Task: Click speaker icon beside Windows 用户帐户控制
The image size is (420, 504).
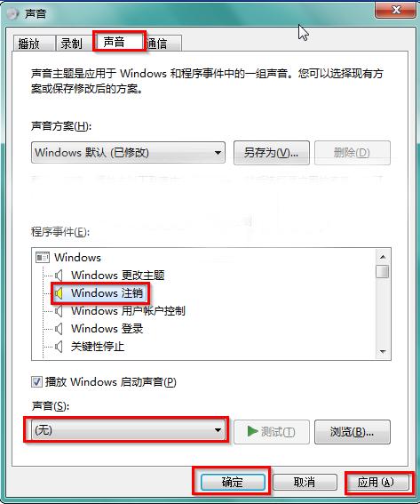Action: coord(59,311)
